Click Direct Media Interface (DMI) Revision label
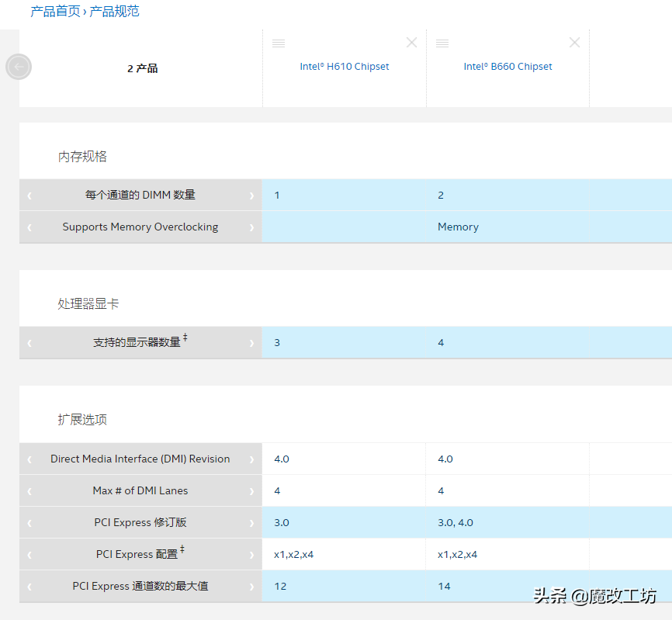The width and height of the screenshot is (672, 620). pos(140,459)
